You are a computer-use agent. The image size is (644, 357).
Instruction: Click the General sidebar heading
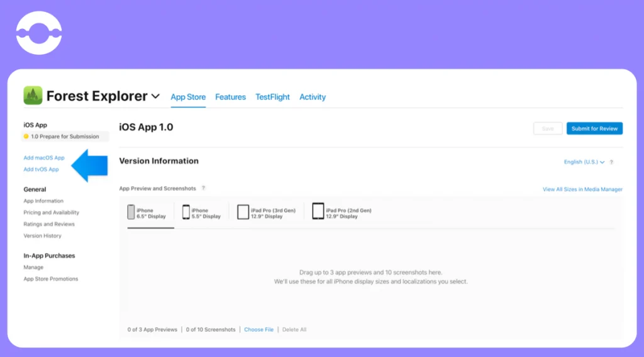pyautogui.click(x=35, y=189)
